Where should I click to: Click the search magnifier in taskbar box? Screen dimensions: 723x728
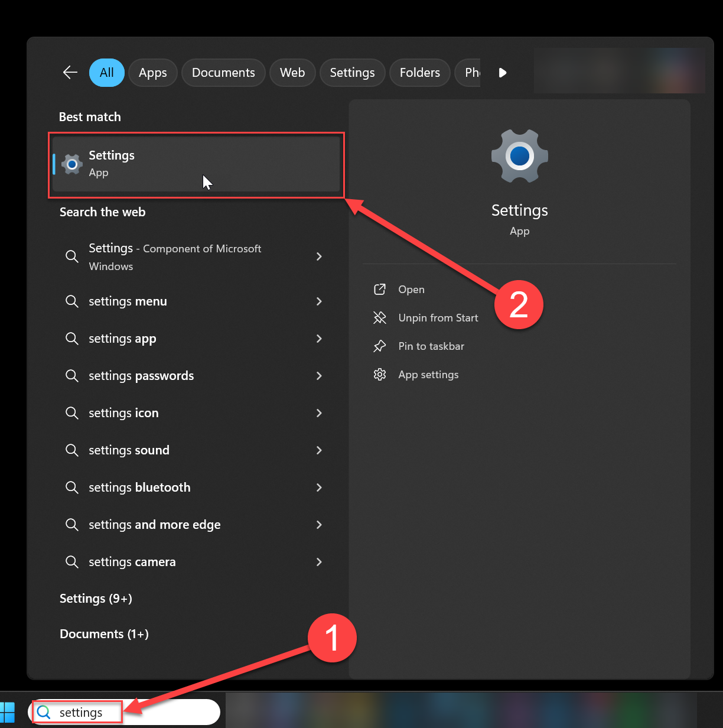pos(43,711)
